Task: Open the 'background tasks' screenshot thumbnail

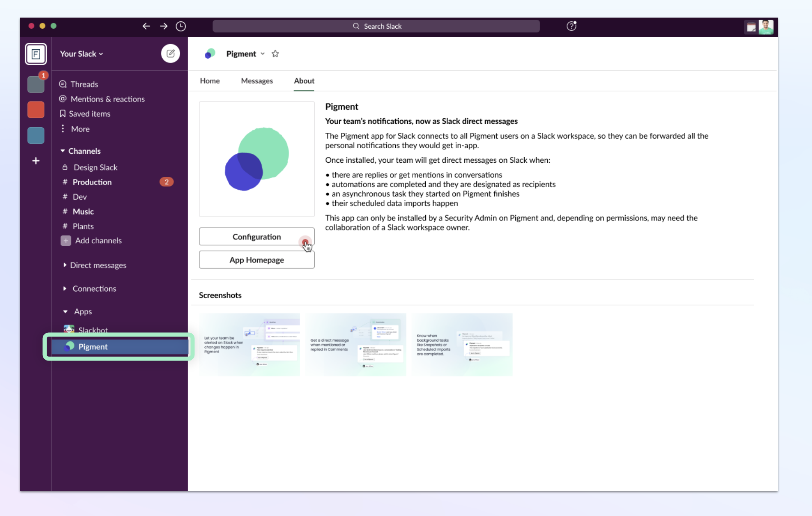Action: point(462,345)
